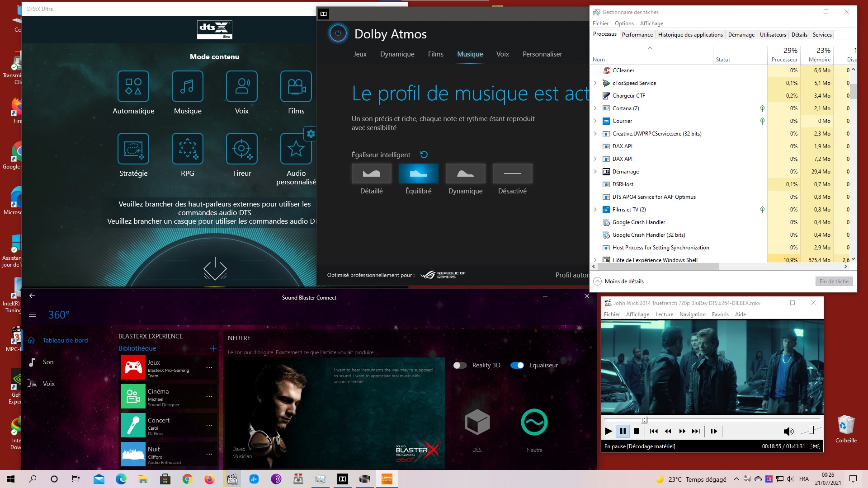Viewport: 868px width, 488px height.
Task: Switch to Dynamique tab in Dolby Atmos
Action: (x=397, y=54)
